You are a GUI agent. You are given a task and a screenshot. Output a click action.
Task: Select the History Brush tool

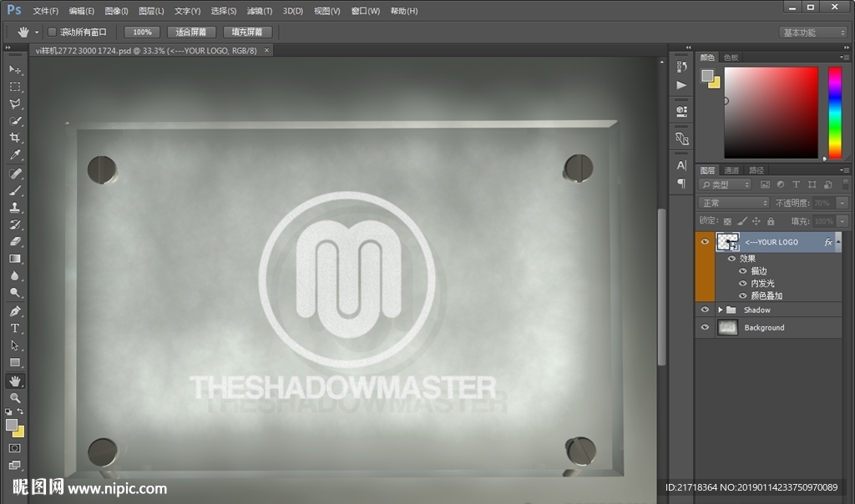click(x=15, y=224)
